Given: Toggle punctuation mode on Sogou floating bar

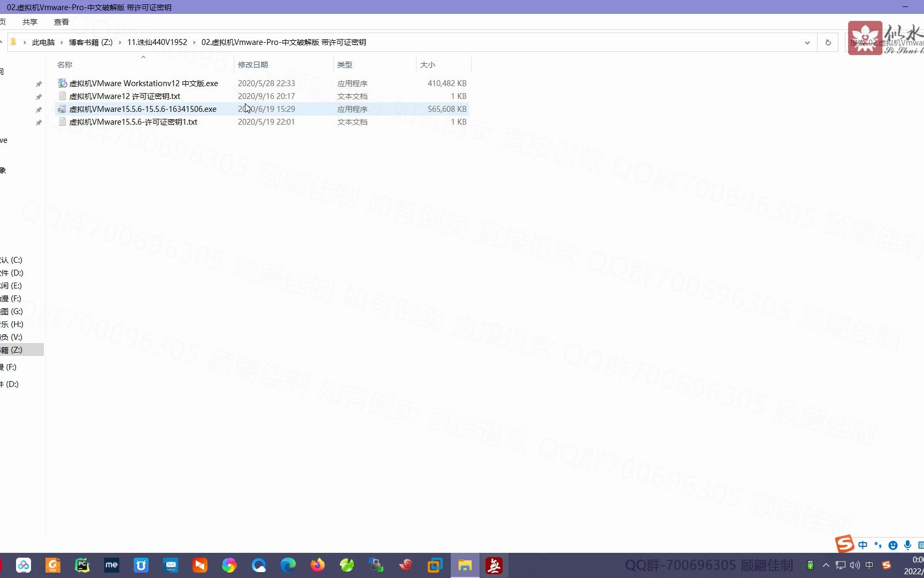Looking at the screenshot, I should pyautogui.click(x=877, y=545).
